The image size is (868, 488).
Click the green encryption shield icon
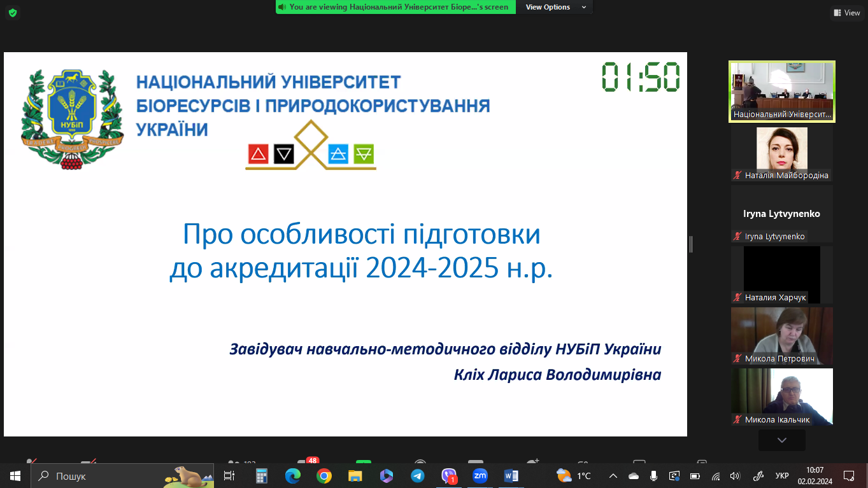[13, 12]
